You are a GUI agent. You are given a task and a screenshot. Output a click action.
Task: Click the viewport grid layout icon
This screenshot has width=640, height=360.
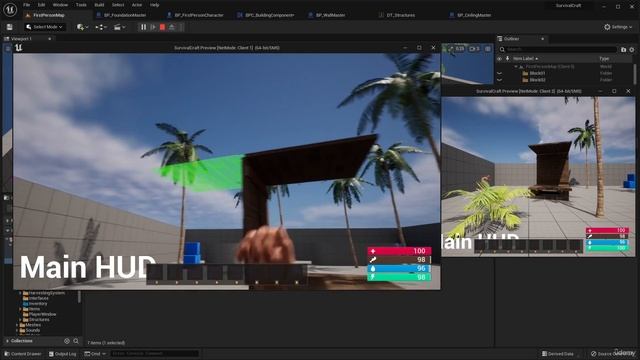click(x=488, y=49)
